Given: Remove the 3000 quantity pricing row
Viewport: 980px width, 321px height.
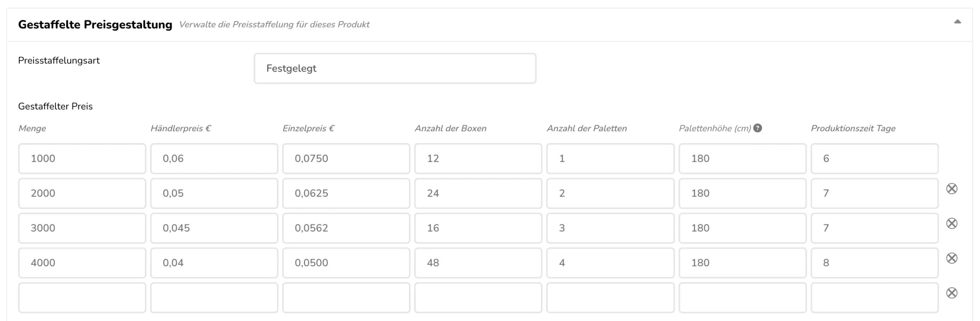Looking at the screenshot, I should [952, 223].
